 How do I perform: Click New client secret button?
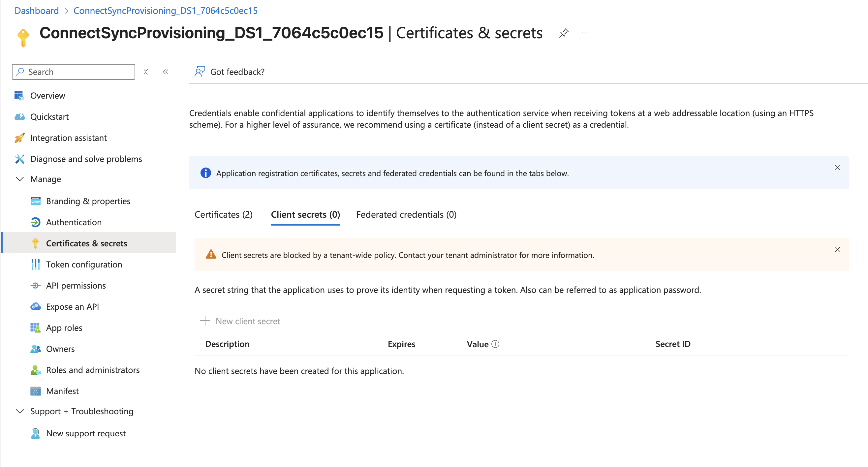pos(240,321)
